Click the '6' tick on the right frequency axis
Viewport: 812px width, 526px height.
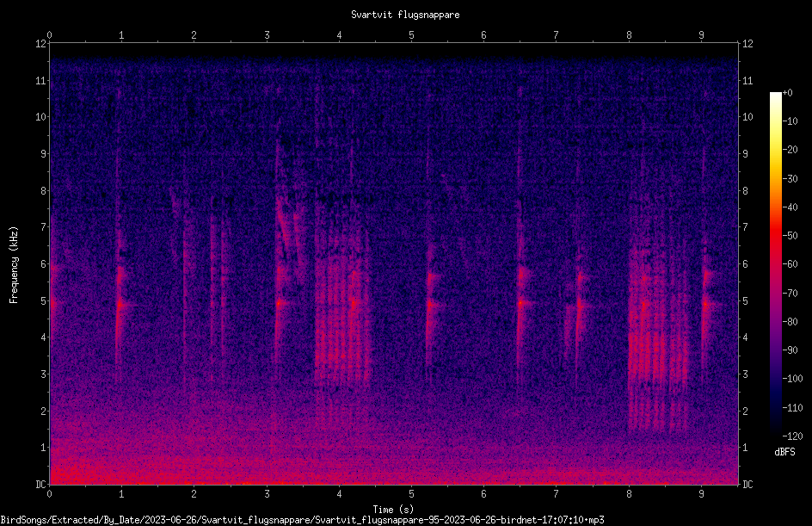click(x=745, y=264)
